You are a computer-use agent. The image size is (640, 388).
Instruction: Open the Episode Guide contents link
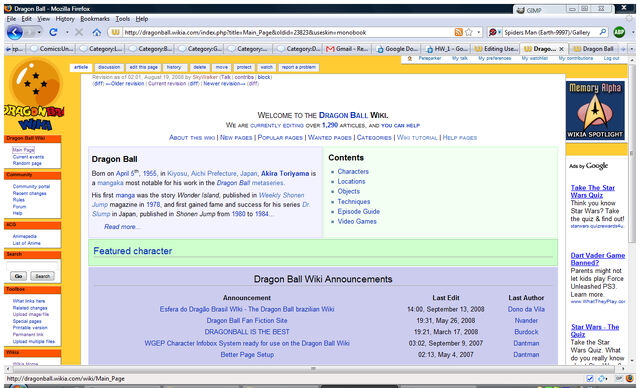358,211
